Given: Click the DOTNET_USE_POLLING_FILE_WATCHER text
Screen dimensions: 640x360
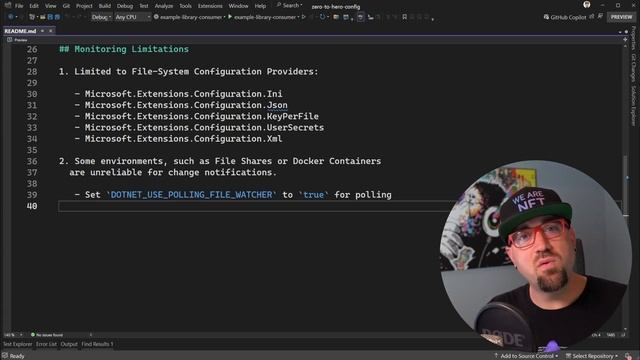Looking at the screenshot, I should tap(191, 195).
